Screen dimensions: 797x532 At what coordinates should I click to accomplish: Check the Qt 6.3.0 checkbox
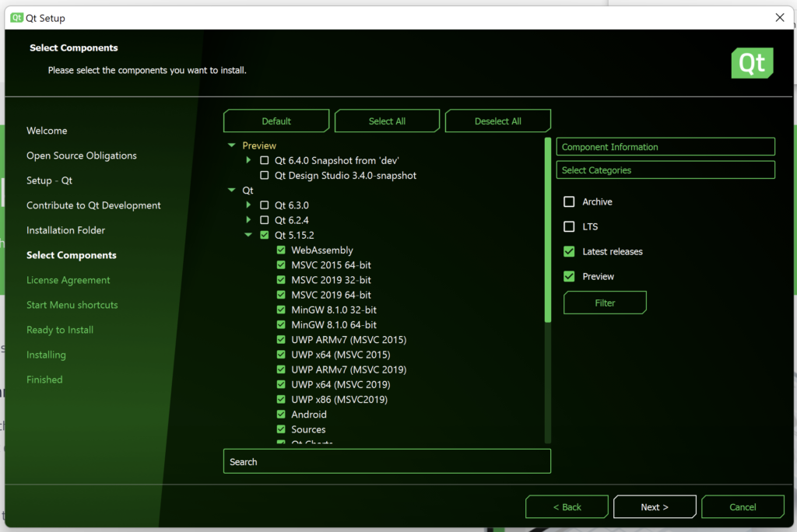pos(265,205)
